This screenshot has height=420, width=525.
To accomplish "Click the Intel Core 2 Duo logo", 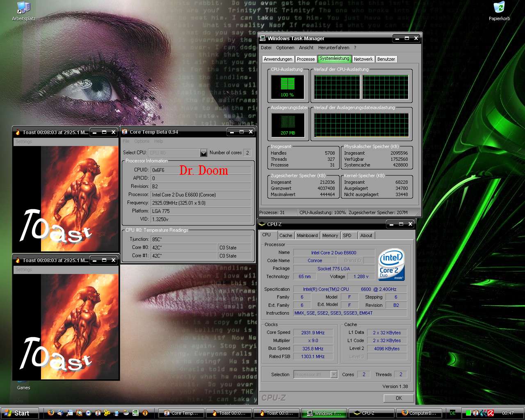I will (x=392, y=265).
